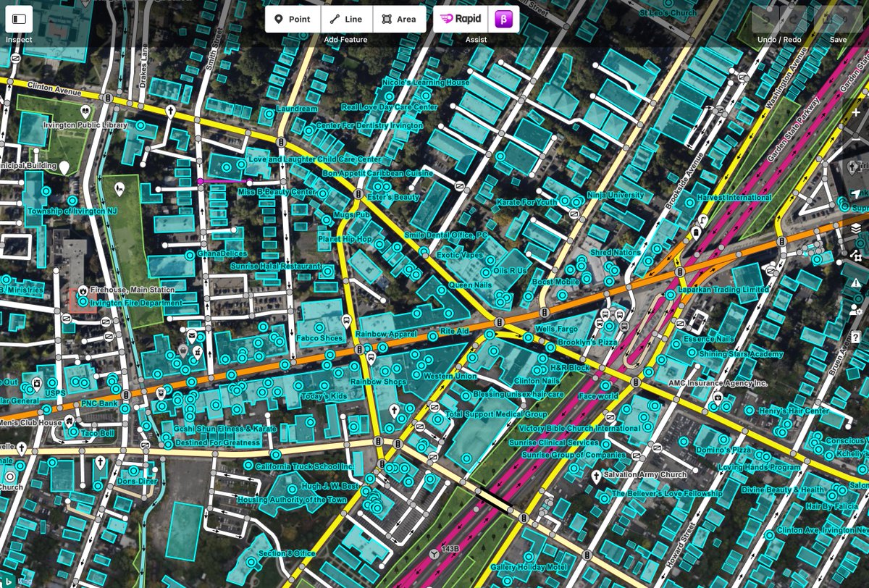Select the Western Union label
869x588 pixels.
(x=449, y=376)
